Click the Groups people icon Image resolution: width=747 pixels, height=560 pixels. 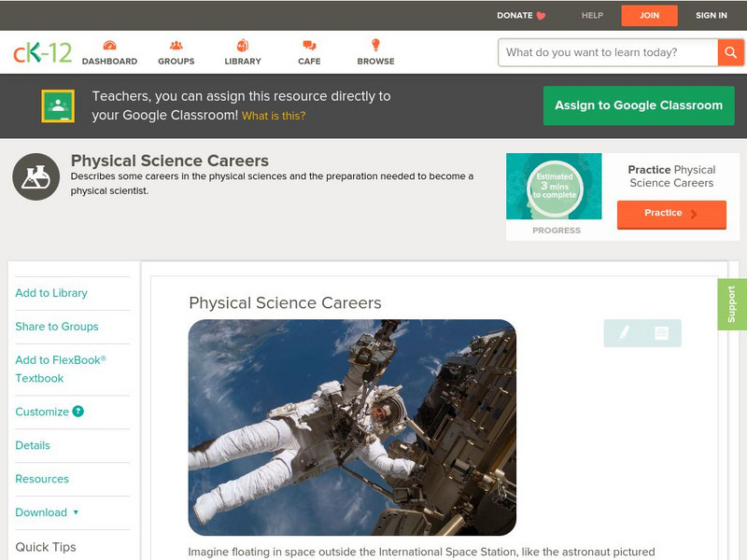176,44
